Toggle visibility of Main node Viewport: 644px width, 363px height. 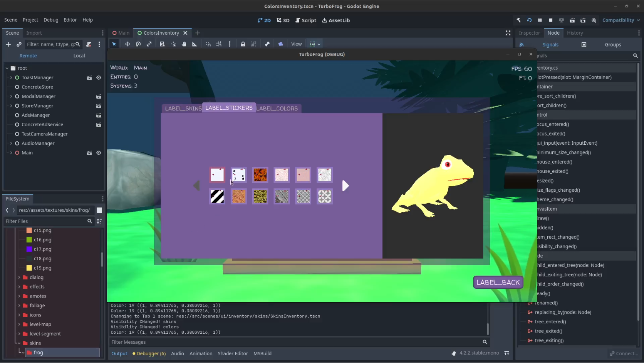99,153
